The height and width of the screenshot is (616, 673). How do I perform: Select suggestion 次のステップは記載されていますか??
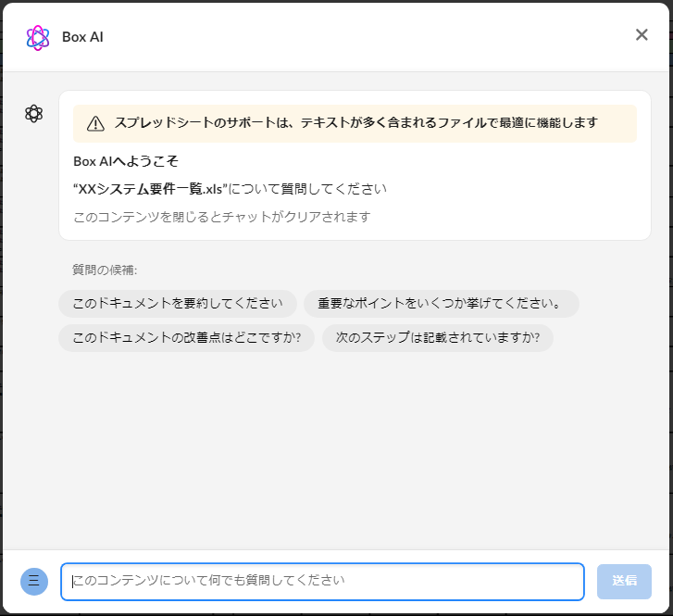(x=437, y=338)
